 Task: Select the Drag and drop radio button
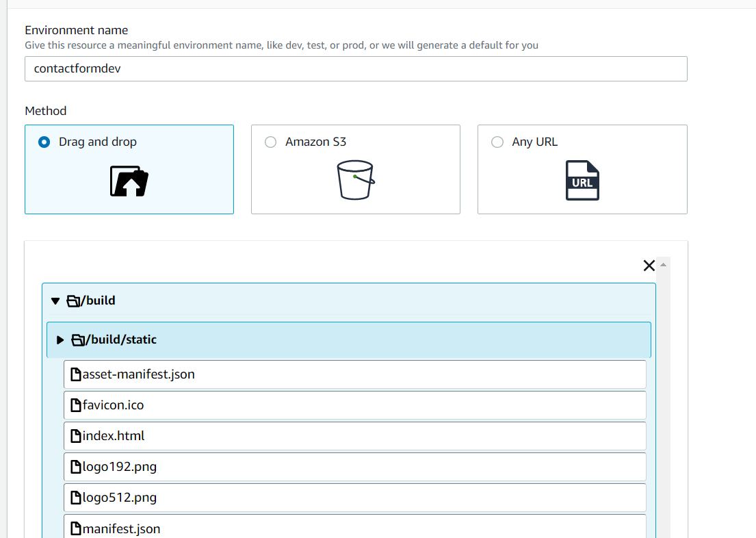coord(44,142)
